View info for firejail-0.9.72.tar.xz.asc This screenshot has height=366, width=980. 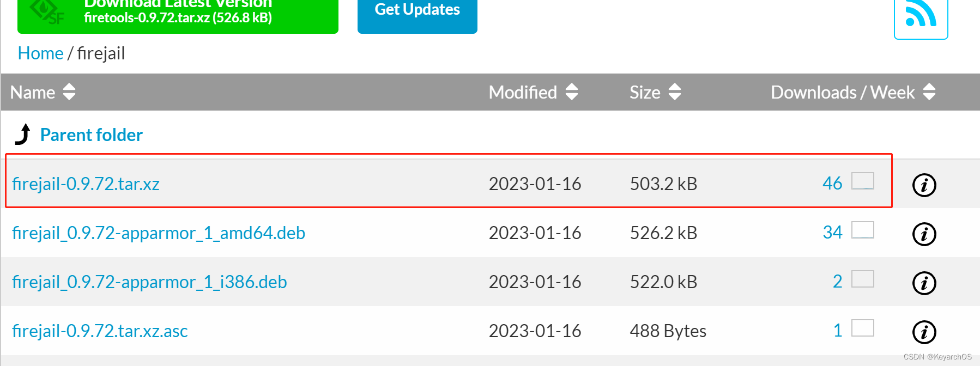coord(923,331)
